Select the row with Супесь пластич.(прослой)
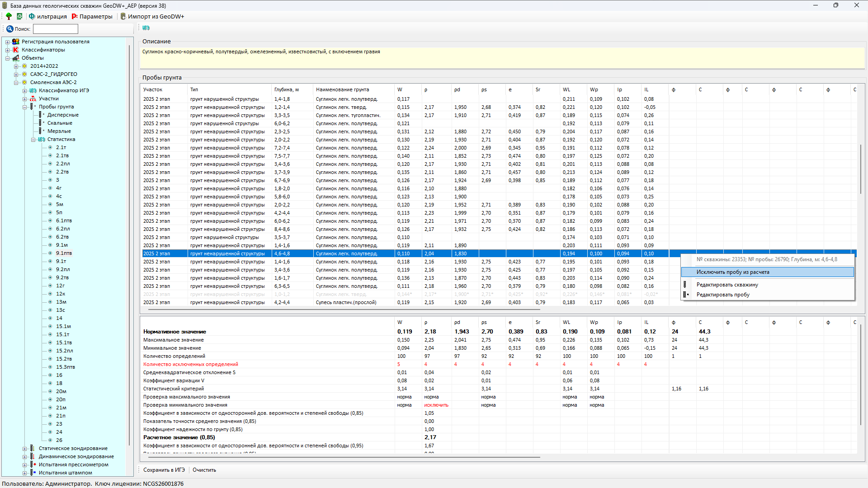The height and width of the screenshot is (488, 868). [499, 302]
